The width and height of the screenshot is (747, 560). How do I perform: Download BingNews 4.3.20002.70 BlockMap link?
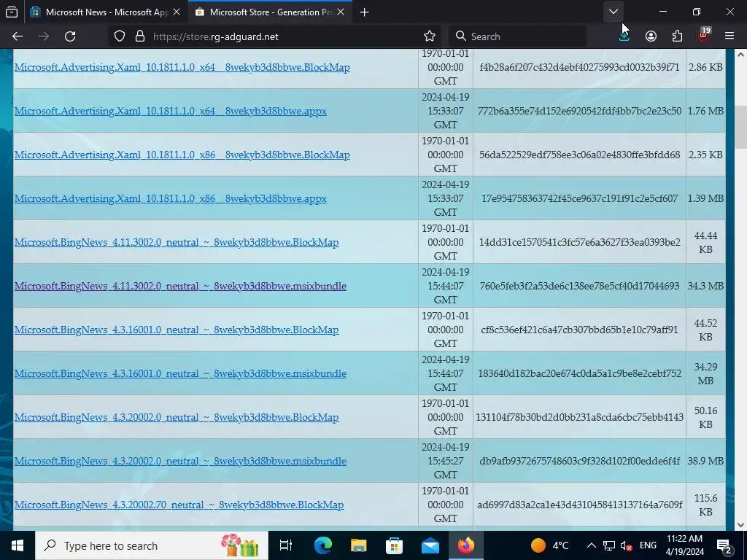pos(179,505)
